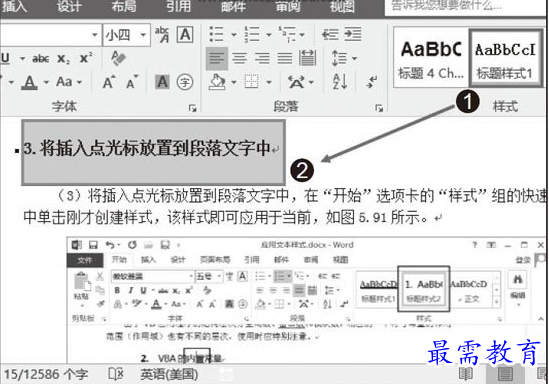Toggle align left for paragraph
Viewport: 549px width, 384px height.
click(x=217, y=58)
